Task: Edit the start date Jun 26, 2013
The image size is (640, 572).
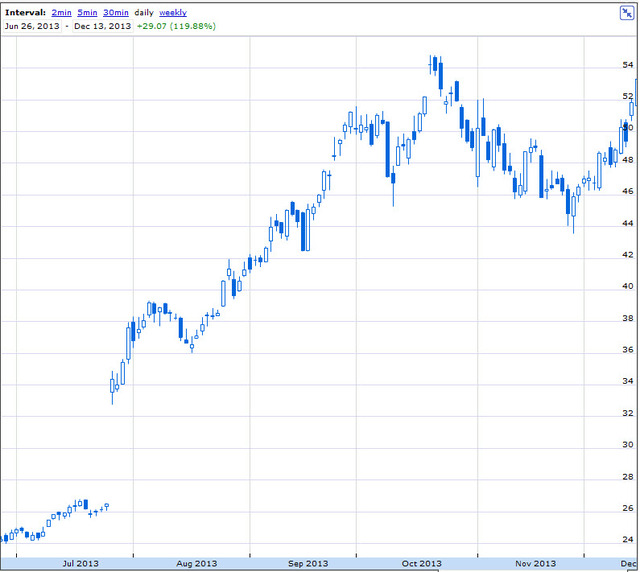Action: [32, 26]
